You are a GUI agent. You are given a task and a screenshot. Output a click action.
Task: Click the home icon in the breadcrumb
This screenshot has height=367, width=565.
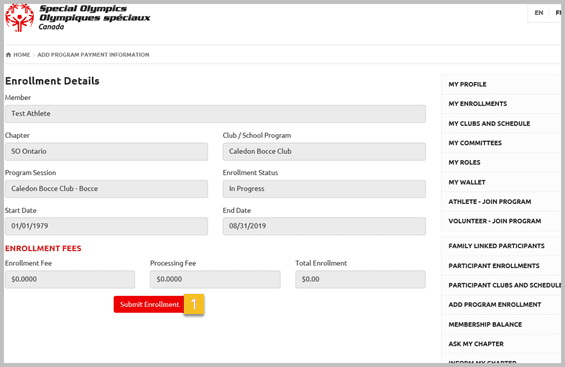[8, 55]
